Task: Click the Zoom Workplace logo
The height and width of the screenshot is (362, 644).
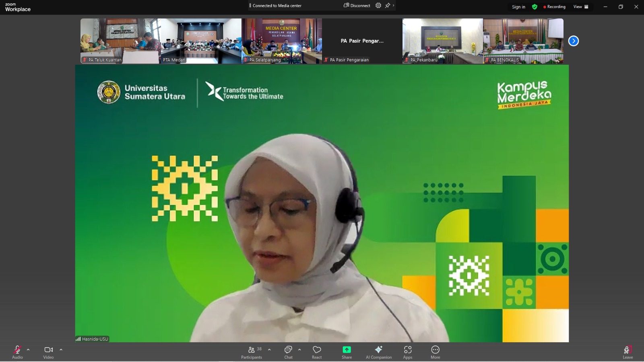Action: point(18,7)
